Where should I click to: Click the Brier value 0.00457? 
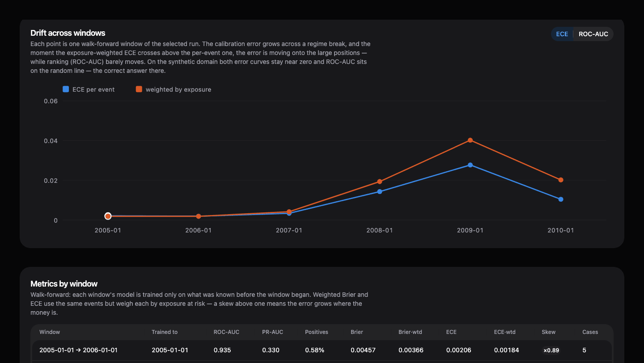point(363,350)
